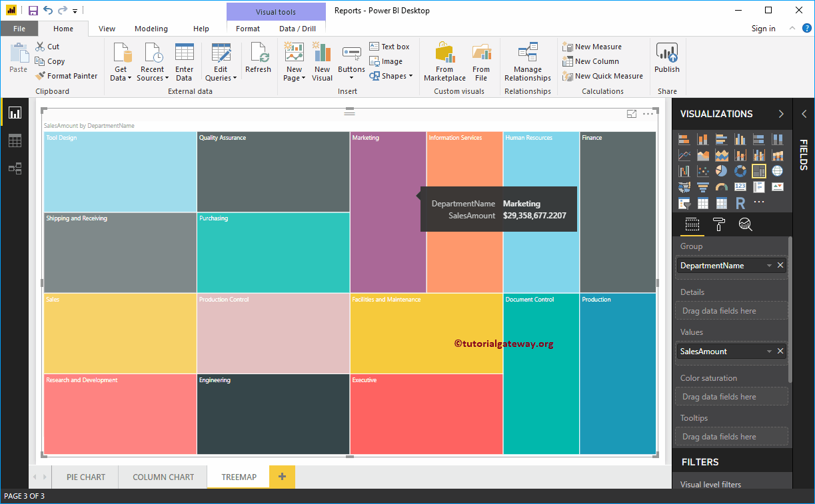Select the R script visual
This screenshot has height=504, width=815.
coord(740,203)
